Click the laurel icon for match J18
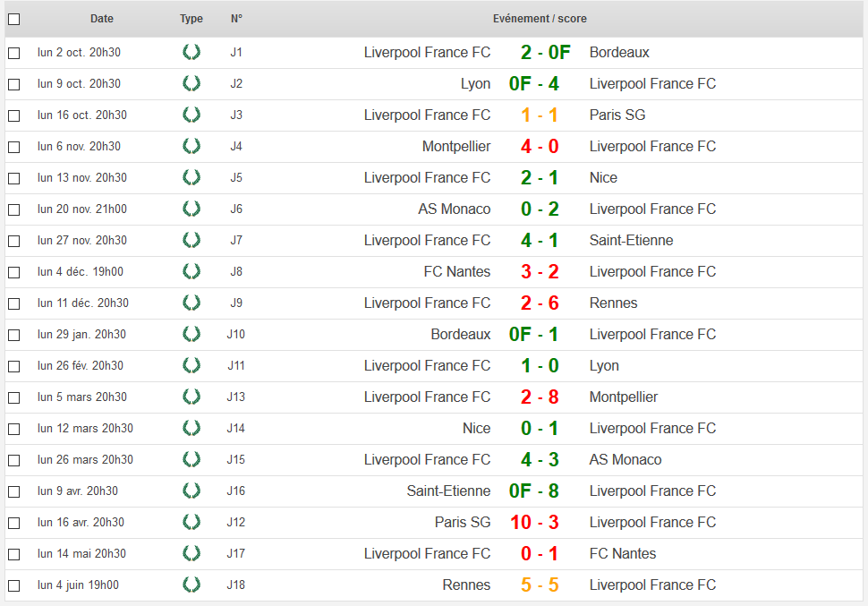This screenshot has width=868, height=606. click(x=191, y=585)
